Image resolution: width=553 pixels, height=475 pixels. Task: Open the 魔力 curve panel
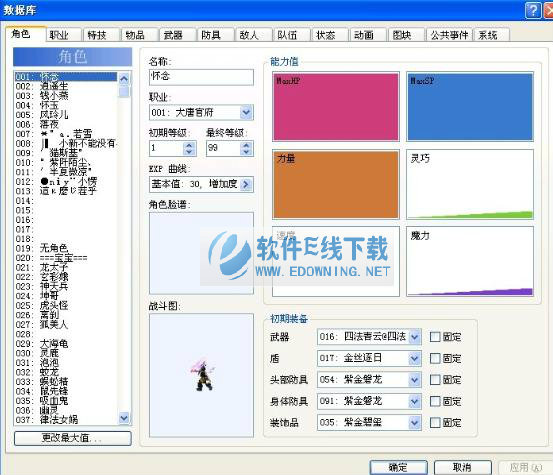coord(470,261)
